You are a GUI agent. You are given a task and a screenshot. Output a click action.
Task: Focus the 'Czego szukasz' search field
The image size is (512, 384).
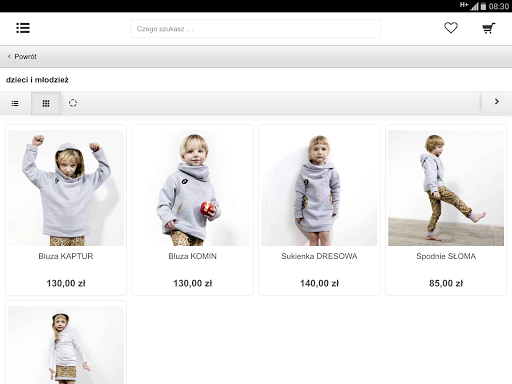[x=255, y=29]
